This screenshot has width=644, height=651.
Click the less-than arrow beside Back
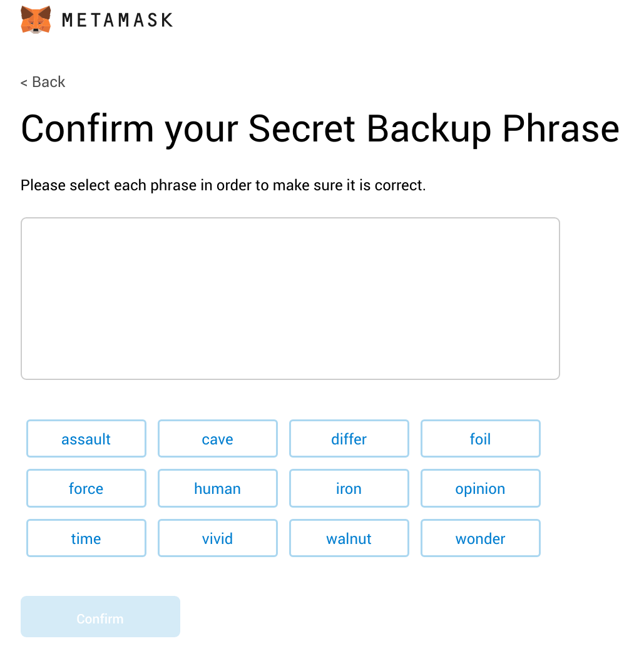[x=24, y=83]
